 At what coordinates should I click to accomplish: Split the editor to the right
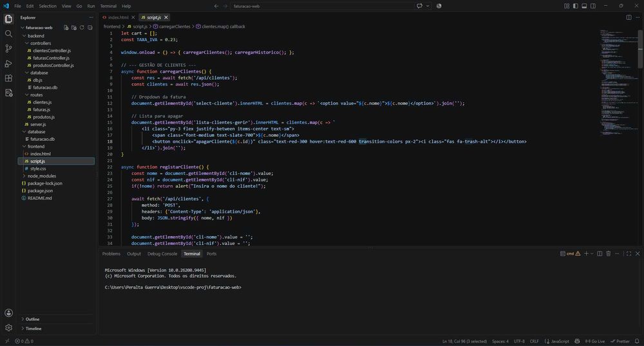coord(629,17)
